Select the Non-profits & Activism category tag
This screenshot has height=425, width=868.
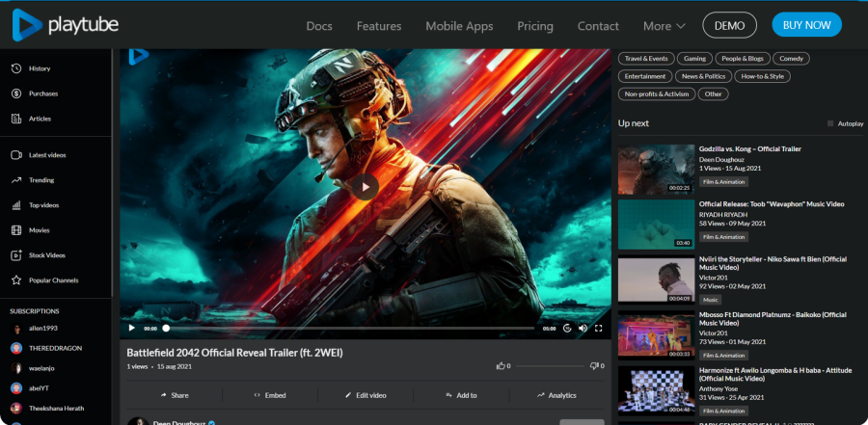[x=657, y=94]
